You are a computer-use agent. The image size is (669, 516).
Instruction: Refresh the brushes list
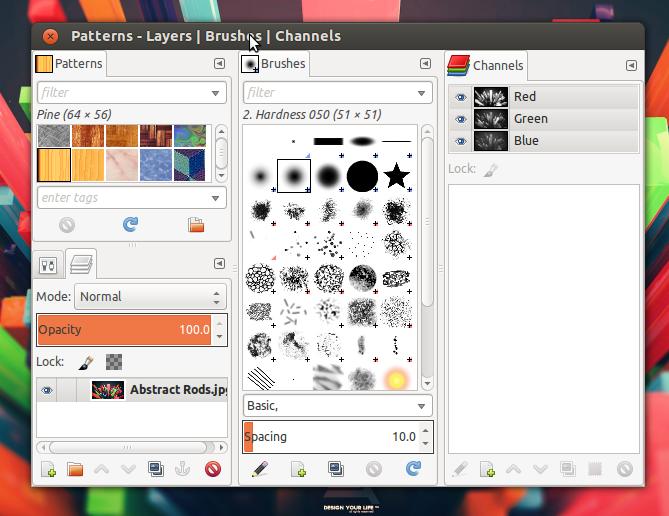point(413,468)
